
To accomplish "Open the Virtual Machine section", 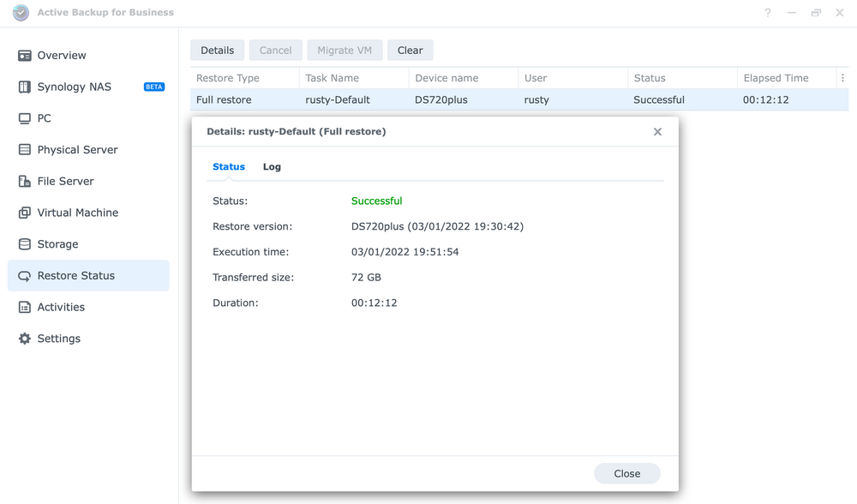I will [88, 213].
